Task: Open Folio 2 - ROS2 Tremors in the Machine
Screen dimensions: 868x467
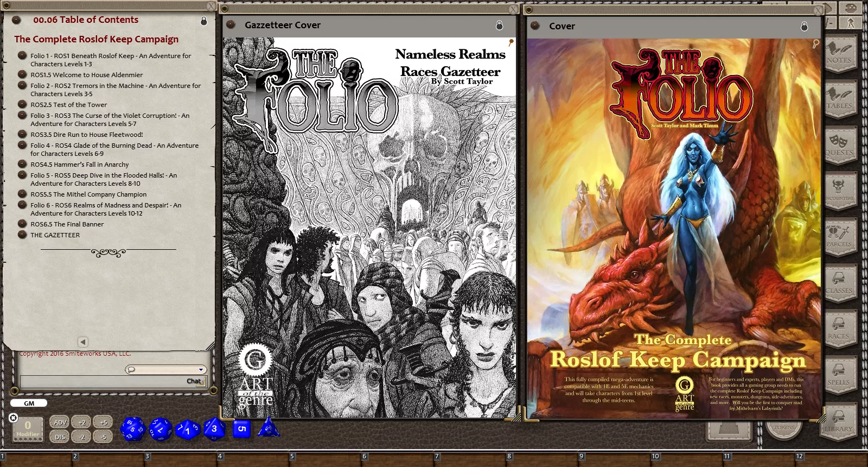Action: click(116, 90)
